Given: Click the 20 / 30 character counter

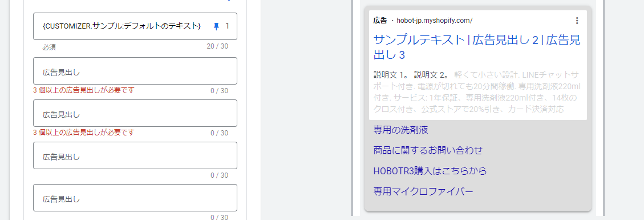Looking at the screenshot, I should (217, 46).
